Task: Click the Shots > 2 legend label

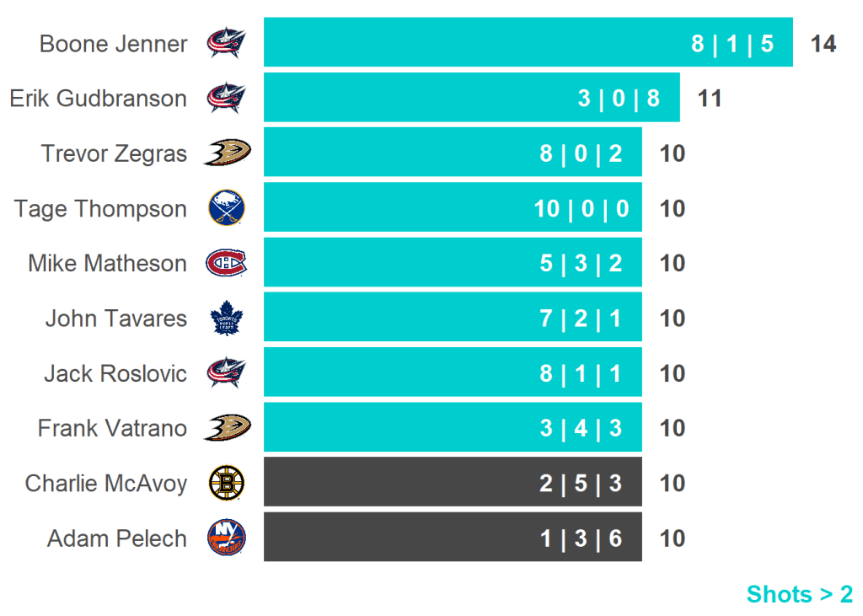Action: [799, 594]
